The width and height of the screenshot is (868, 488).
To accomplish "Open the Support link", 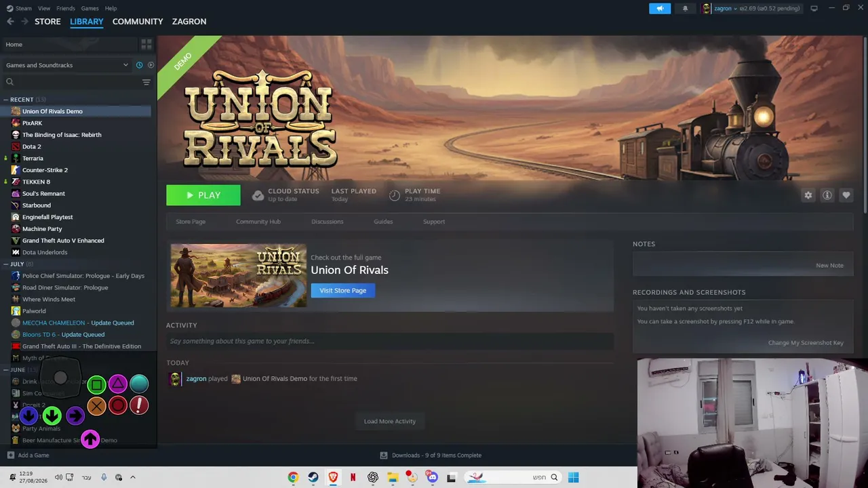I will 434,222.
